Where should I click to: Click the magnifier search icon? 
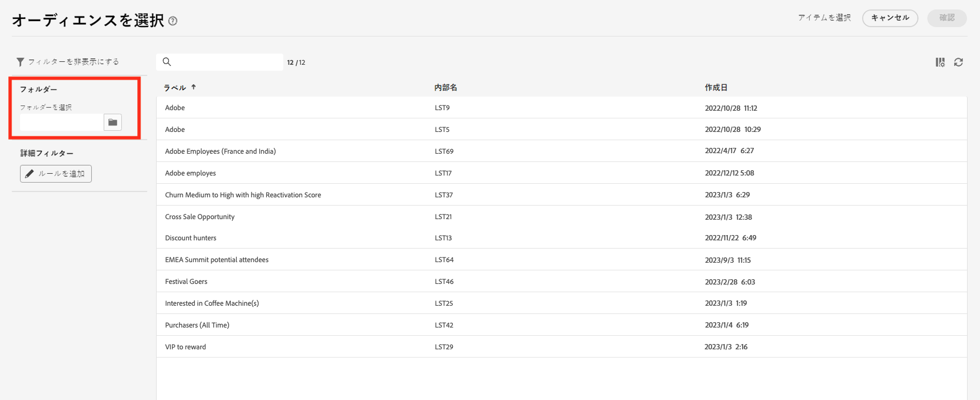click(167, 62)
